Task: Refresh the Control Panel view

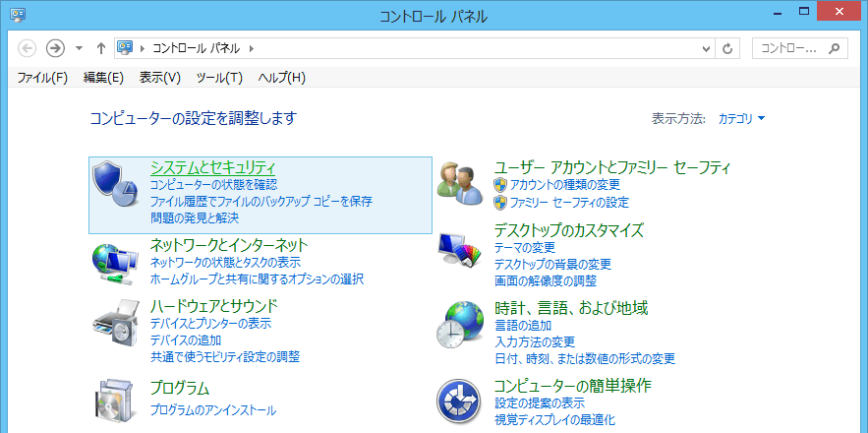Action: (728, 49)
